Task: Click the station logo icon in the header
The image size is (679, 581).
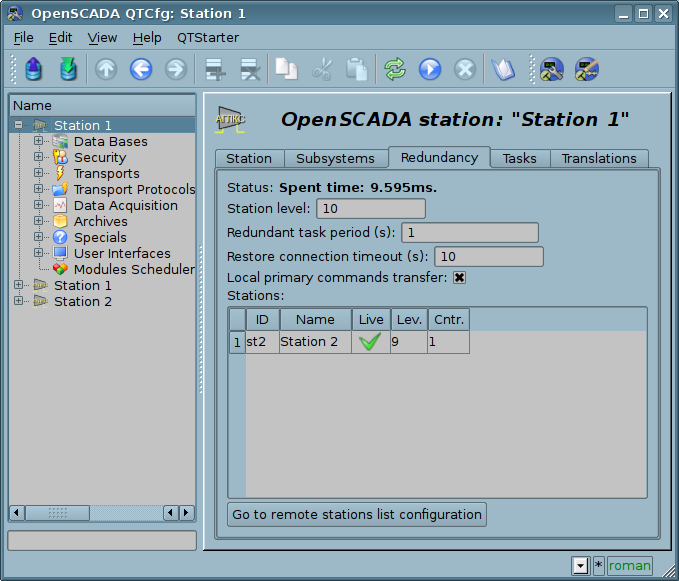Action: pos(230,119)
